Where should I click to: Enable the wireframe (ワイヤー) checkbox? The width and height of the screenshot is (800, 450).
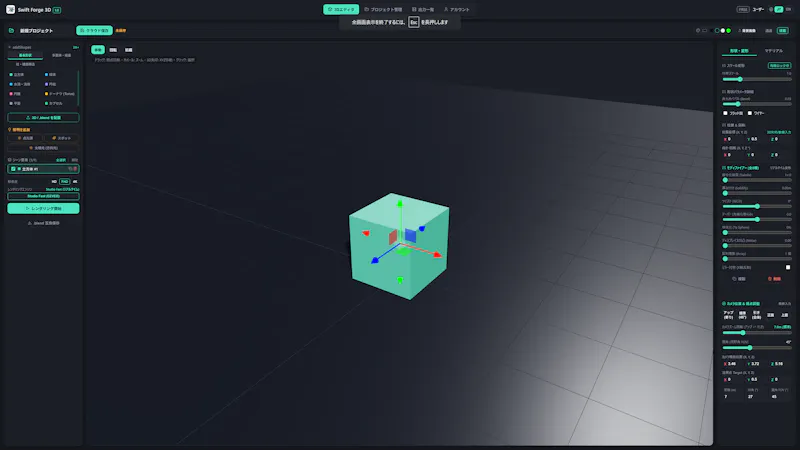click(749, 113)
